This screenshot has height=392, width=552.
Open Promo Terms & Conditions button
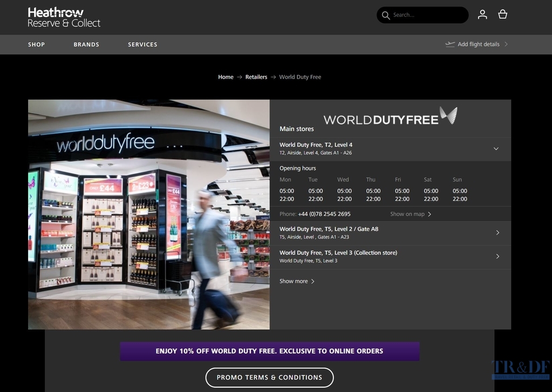tap(269, 377)
